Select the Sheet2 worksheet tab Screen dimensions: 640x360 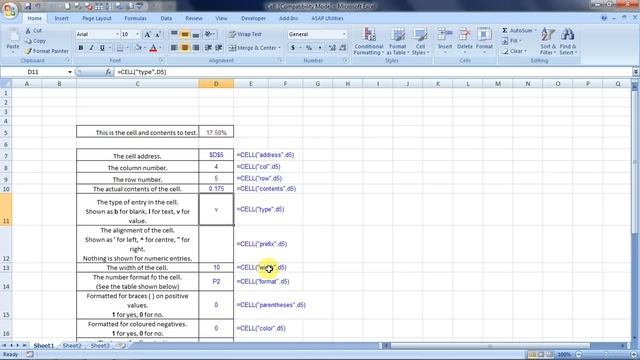(72, 346)
